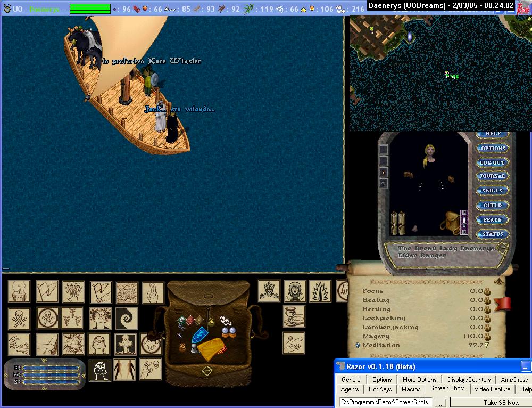Open the Video Capture tab
The height and width of the screenshot is (408, 532).
[x=492, y=389]
